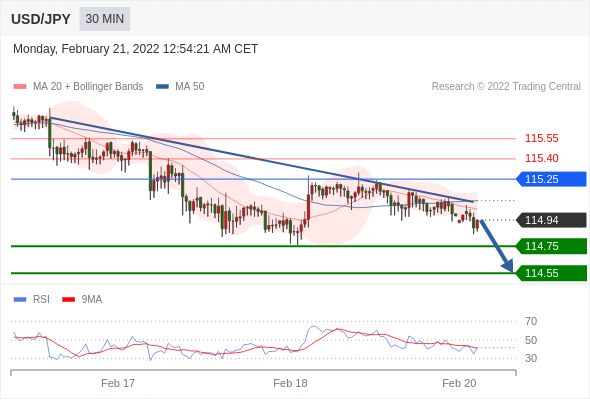This screenshot has width=590, height=400.
Task: Click the 115.40 resistance label
Action: (x=541, y=158)
